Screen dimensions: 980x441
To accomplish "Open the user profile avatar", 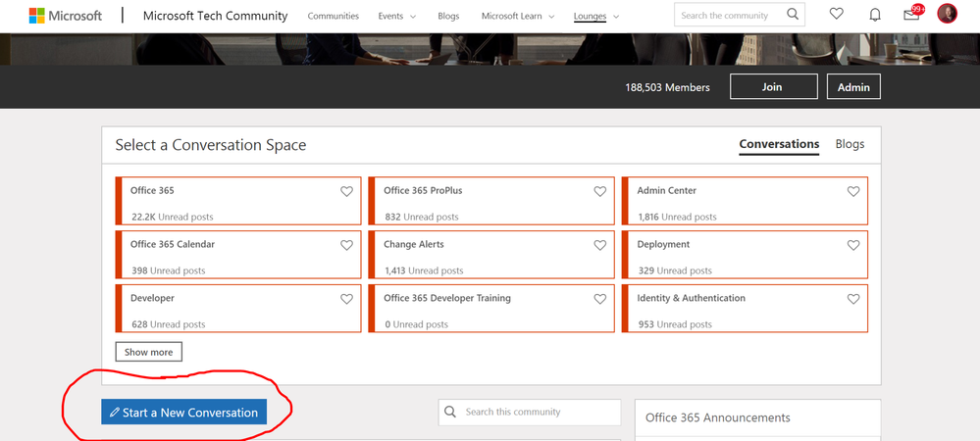I will [x=947, y=13].
